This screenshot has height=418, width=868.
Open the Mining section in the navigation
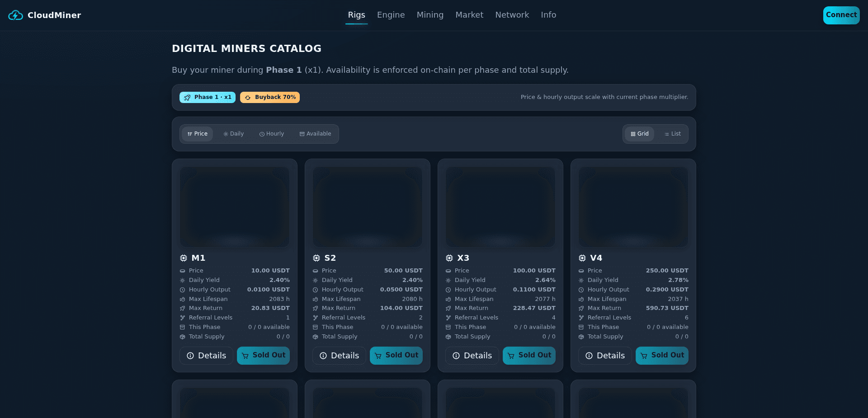click(430, 15)
